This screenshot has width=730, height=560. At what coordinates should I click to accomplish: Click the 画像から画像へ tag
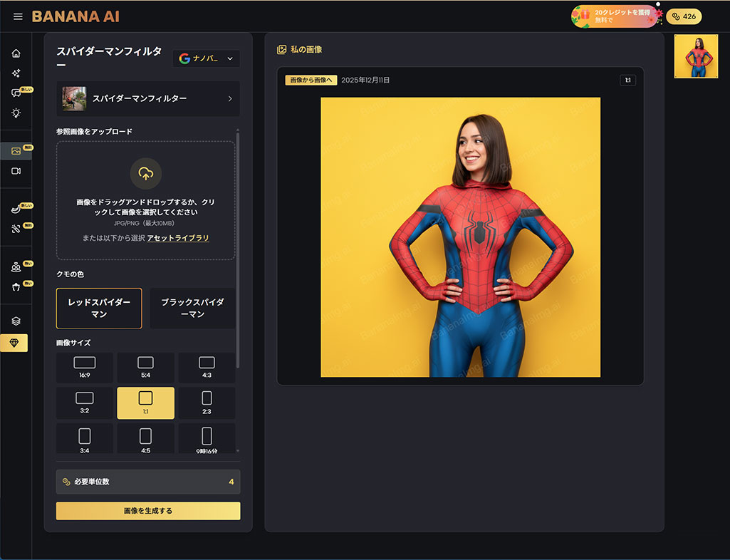point(311,80)
